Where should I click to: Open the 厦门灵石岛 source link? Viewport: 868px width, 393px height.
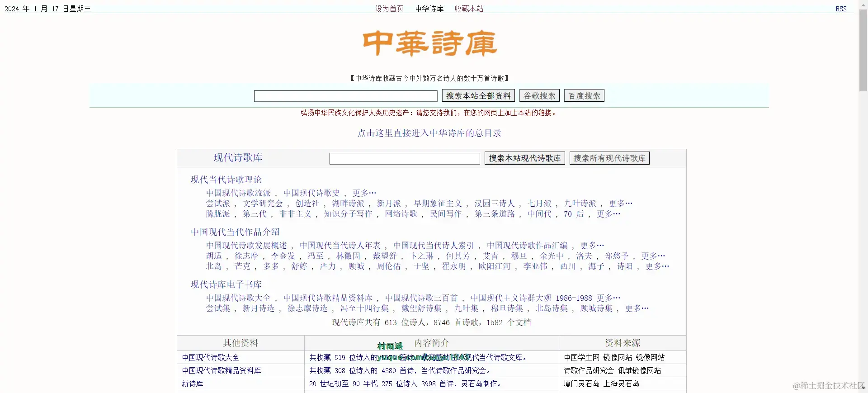[x=582, y=384]
